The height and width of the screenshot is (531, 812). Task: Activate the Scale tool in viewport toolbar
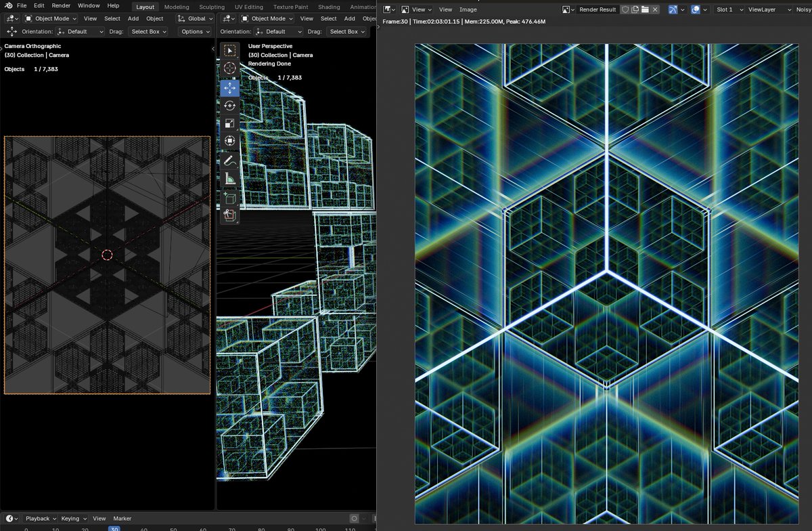[230, 123]
